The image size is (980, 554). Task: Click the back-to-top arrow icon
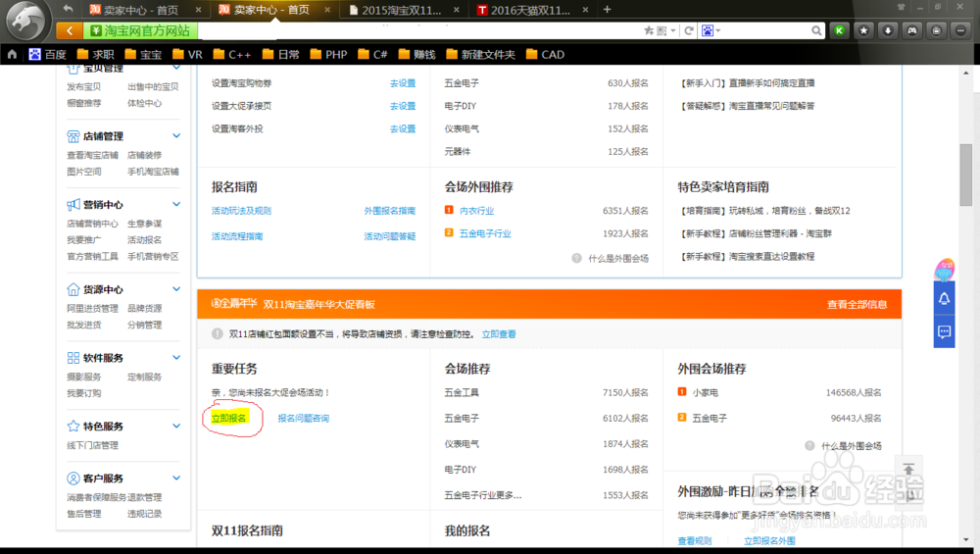pos(908,469)
